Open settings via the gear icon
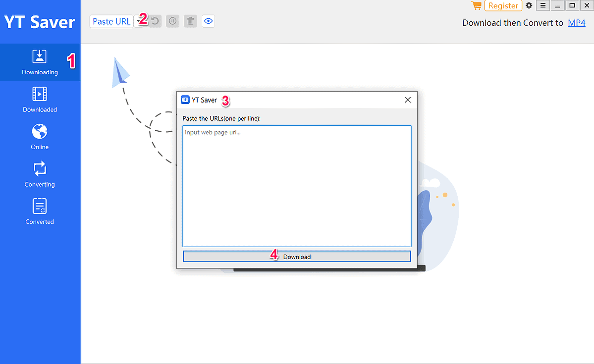Viewport: 594px width, 364px height. point(529,5)
